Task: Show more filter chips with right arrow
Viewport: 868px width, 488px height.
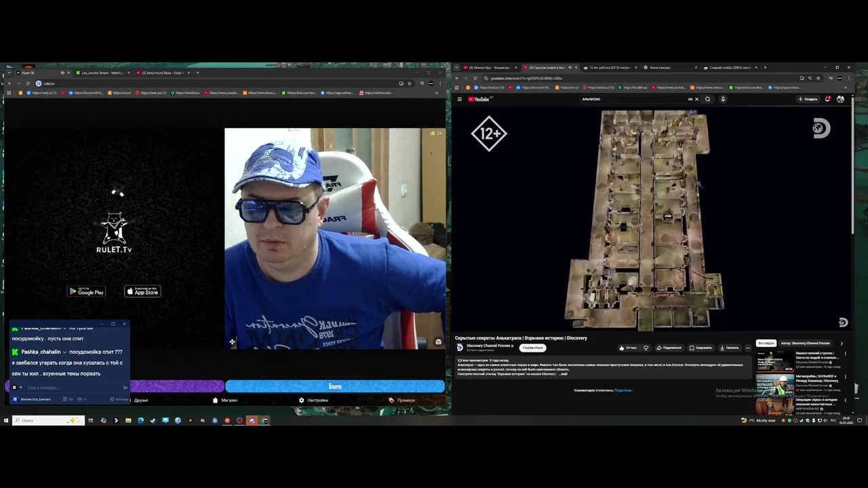Action: point(842,343)
